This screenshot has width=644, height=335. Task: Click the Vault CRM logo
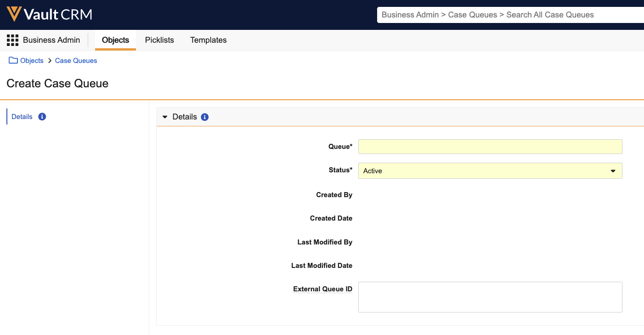click(x=49, y=15)
